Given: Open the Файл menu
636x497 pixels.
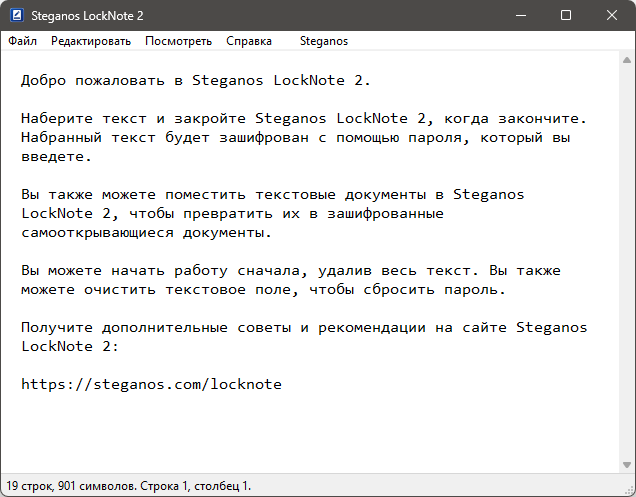Looking at the screenshot, I should click(x=22, y=41).
